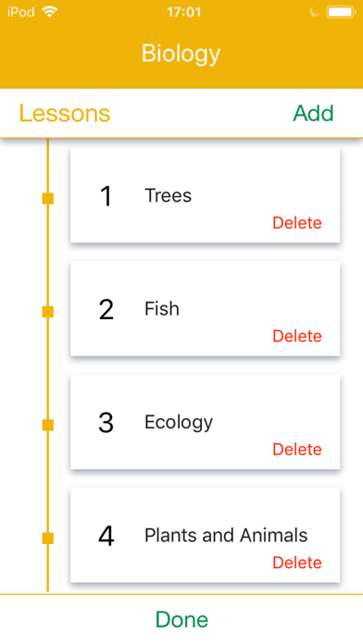363x644 pixels.
Task: Open the Plants and Animals lesson card
Action: [206, 535]
